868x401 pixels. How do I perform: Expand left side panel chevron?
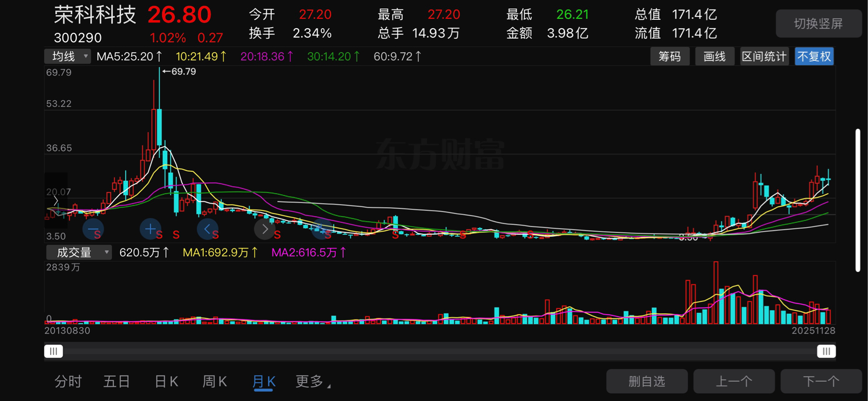tap(56, 201)
